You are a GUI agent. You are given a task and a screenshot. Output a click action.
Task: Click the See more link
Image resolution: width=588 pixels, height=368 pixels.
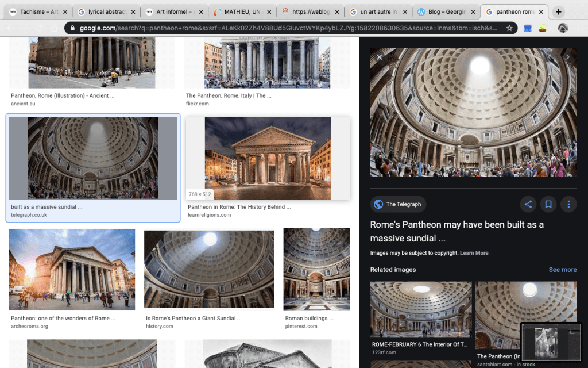click(x=562, y=270)
